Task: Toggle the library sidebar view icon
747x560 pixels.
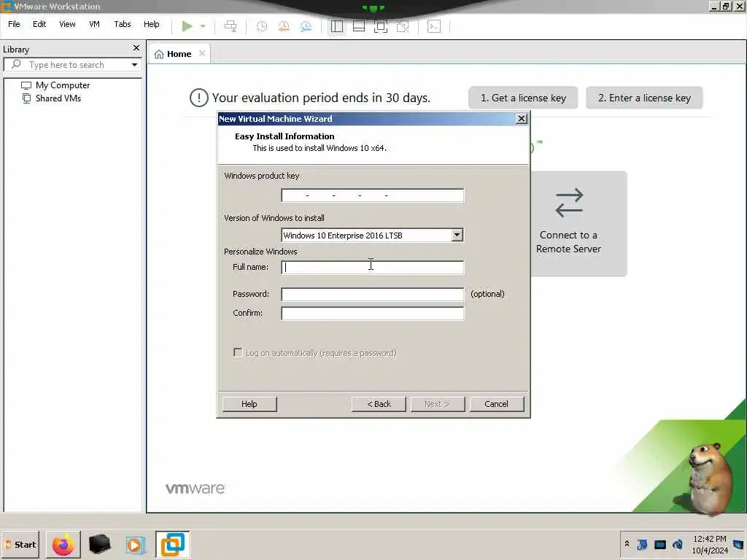Action: pos(337,26)
